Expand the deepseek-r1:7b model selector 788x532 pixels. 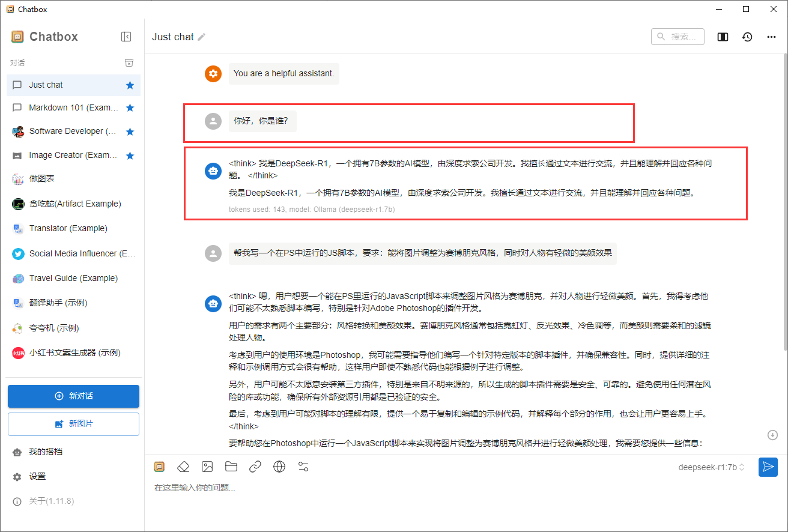point(712,467)
